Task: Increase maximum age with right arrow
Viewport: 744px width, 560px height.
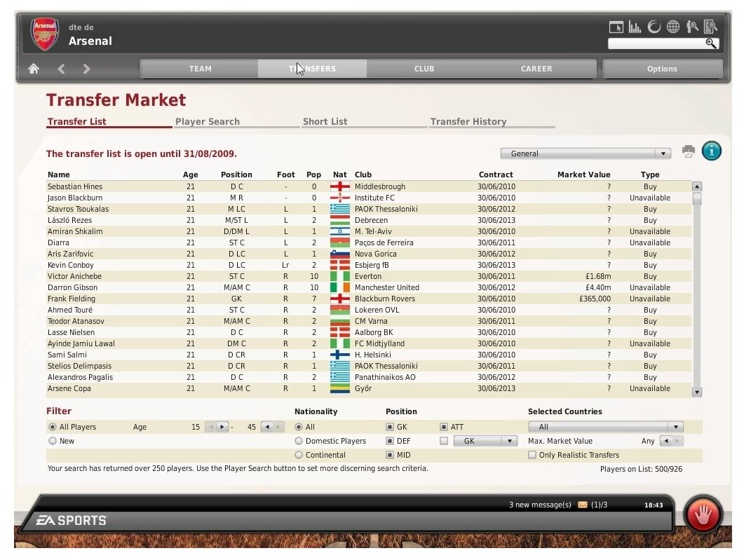Action: click(x=278, y=427)
